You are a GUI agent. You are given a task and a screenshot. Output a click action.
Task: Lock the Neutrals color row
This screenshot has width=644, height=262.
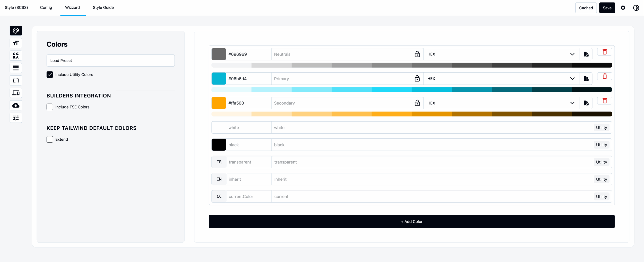[417, 54]
